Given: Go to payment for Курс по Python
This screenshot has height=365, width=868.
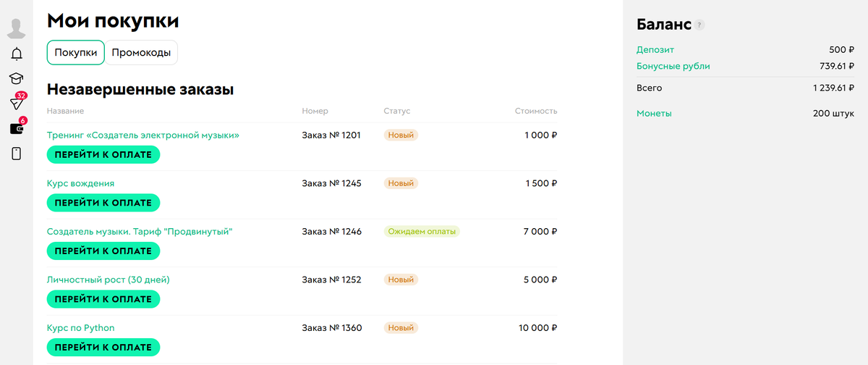Looking at the screenshot, I should pyautogui.click(x=103, y=347).
